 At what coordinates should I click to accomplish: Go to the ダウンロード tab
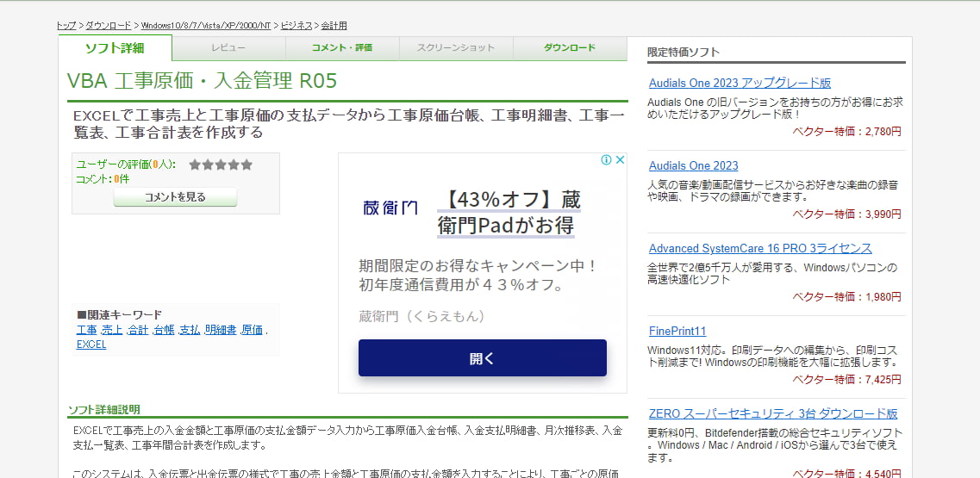(x=569, y=48)
